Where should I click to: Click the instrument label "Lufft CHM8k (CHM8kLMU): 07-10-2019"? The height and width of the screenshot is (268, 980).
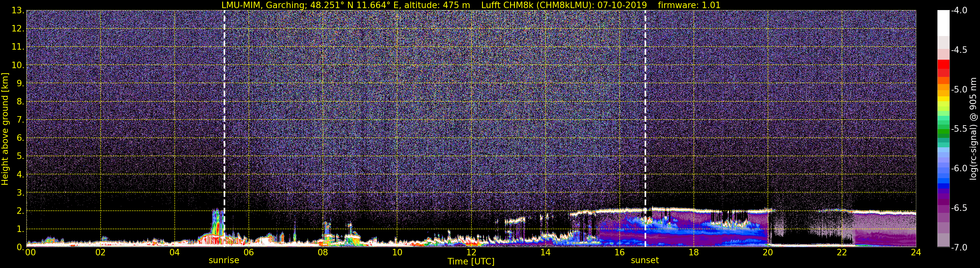[x=564, y=5]
